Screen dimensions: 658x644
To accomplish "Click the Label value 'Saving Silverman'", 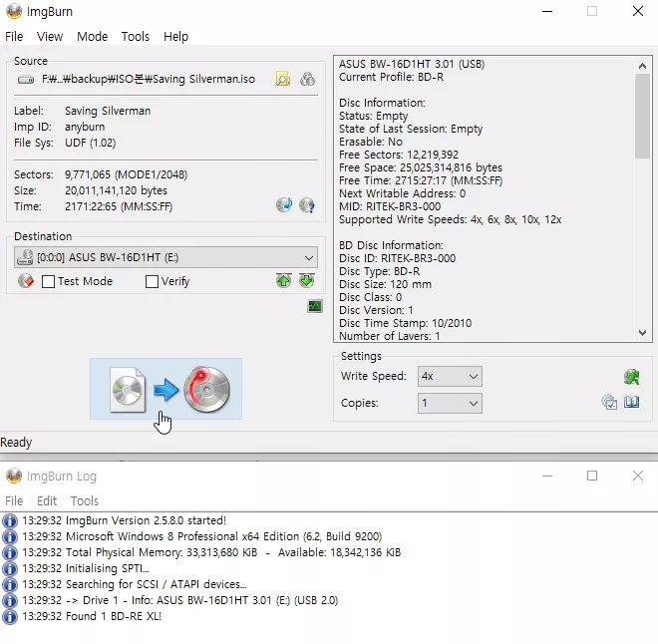I will tap(108, 111).
